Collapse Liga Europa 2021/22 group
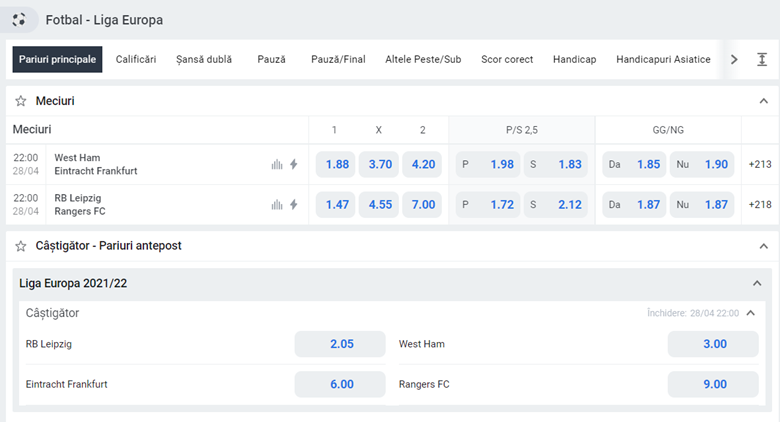The height and width of the screenshot is (422, 780). pyautogui.click(x=757, y=283)
